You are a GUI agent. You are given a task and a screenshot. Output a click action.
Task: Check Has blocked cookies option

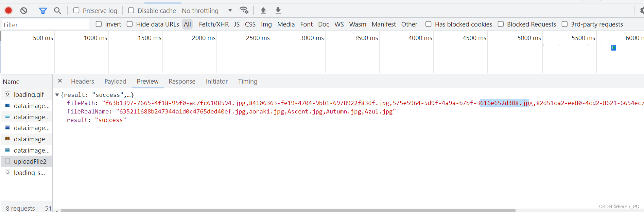(429, 24)
